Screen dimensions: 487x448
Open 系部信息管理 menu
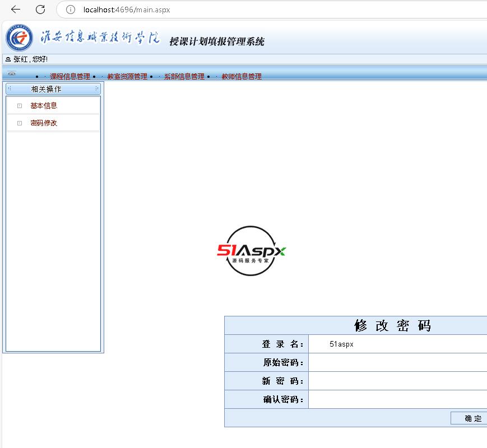[x=184, y=76]
